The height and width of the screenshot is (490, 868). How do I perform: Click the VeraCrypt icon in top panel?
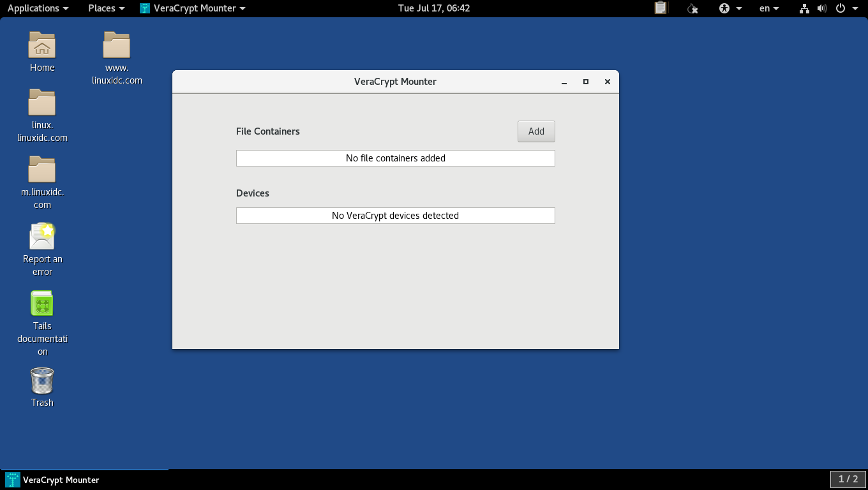[x=145, y=8]
